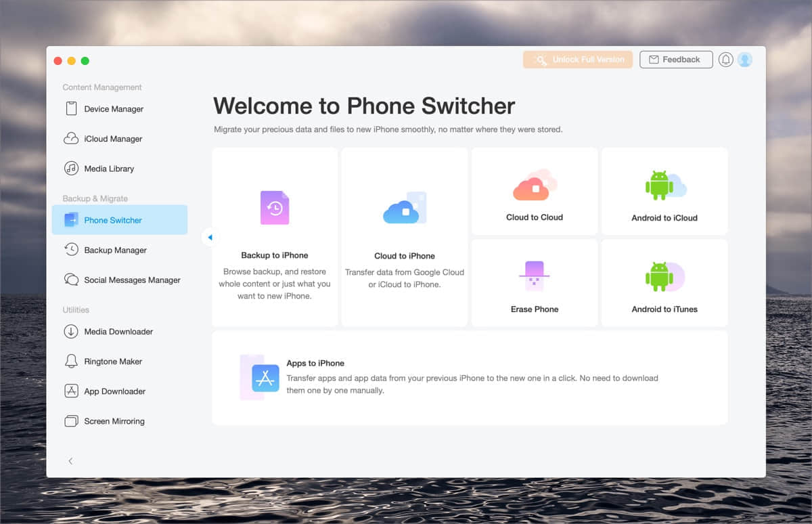The width and height of the screenshot is (812, 524).
Task: Click the Media Library music note icon
Action: pos(71,169)
